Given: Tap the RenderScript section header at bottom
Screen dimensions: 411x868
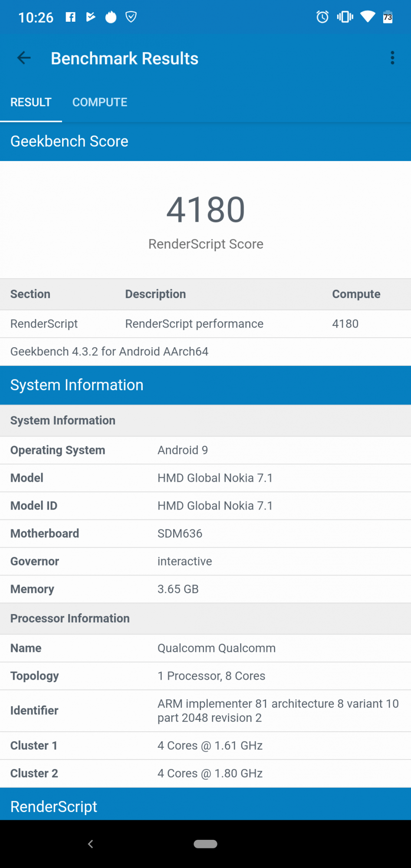Looking at the screenshot, I should point(205,806).
